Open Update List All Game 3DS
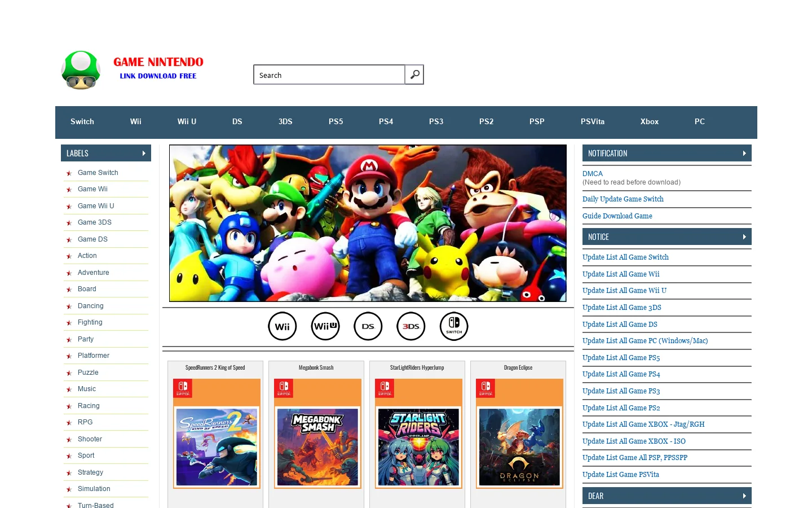 622,308
